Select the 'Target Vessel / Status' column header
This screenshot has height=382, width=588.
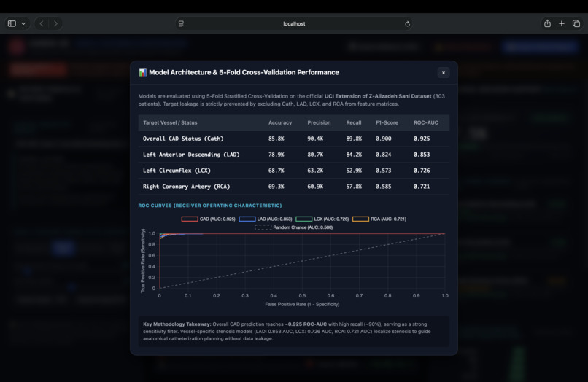click(x=170, y=122)
